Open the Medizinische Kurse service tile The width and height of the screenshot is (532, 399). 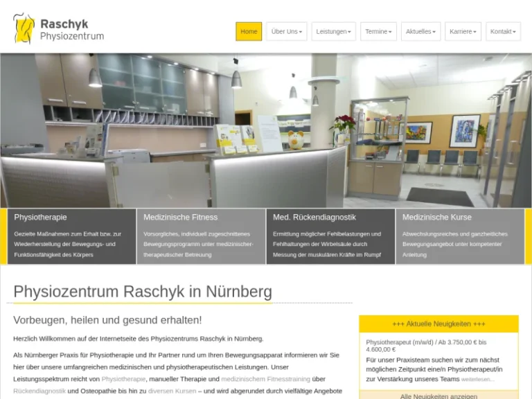(x=460, y=236)
